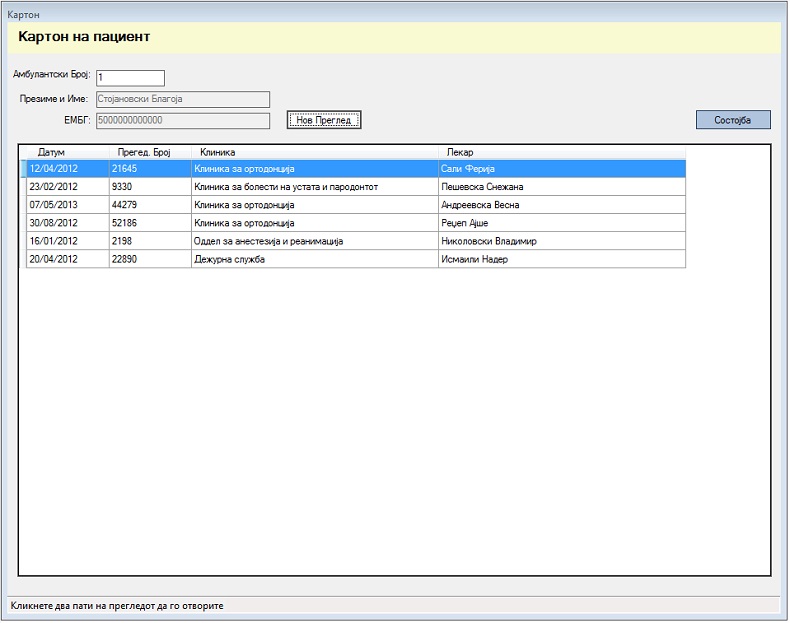The height and width of the screenshot is (623, 790).
Task: Select Оддел за анестезија и реанимација cell
Action: 315,241
